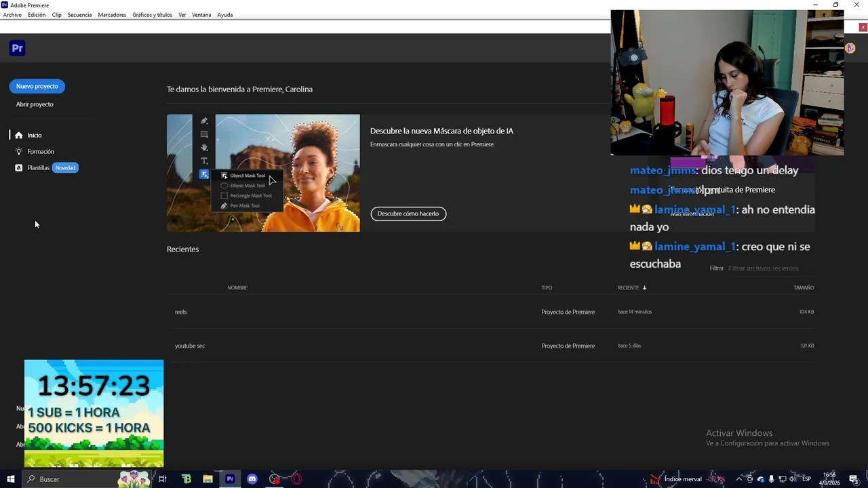868x488 pixels.
Task: Open the Archivo menu
Action: click(x=12, y=15)
